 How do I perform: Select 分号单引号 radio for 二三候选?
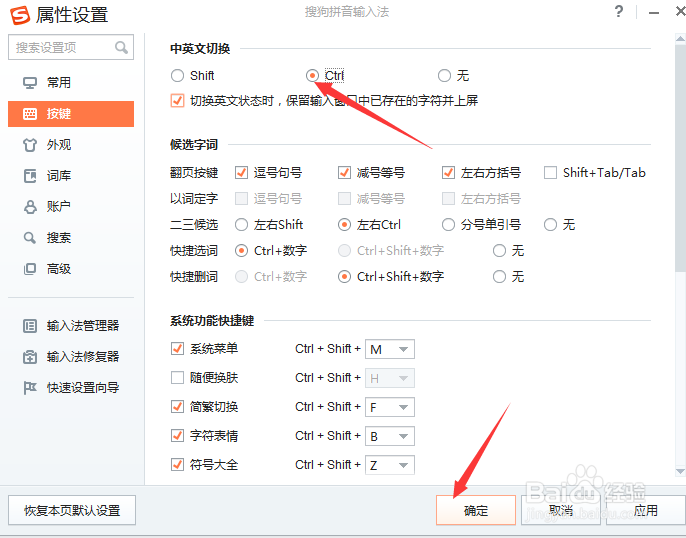[449, 225]
